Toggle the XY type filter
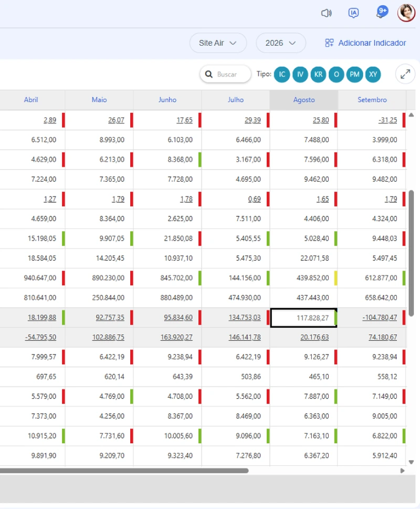This screenshot has height=509, width=420. click(373, 75)
